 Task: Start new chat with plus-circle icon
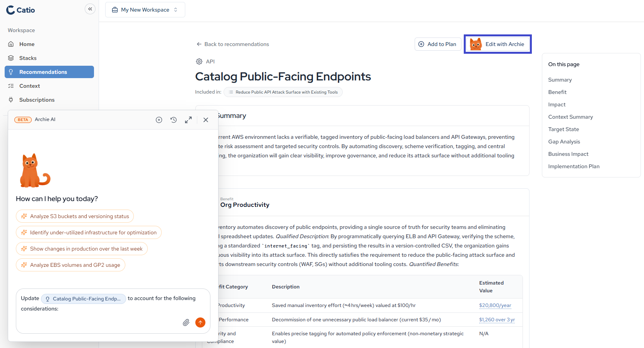tap(159, 120)
